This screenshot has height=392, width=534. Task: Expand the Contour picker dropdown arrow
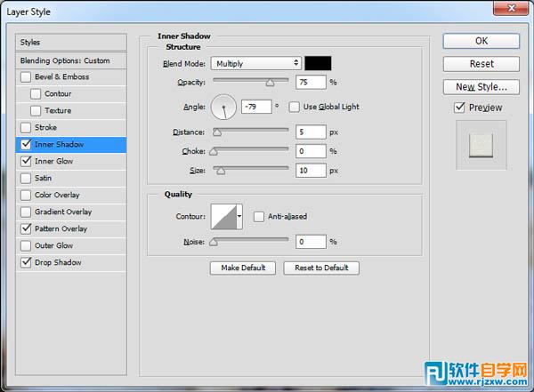click(241, 216)
